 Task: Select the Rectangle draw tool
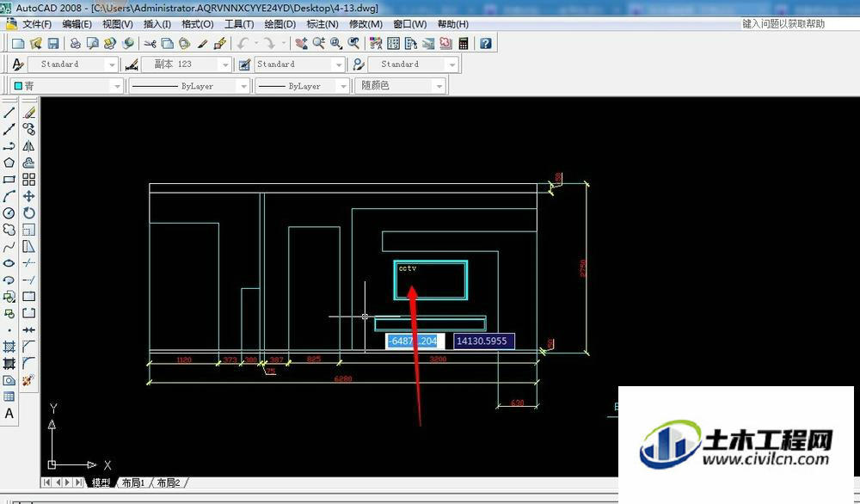point(9,180)
